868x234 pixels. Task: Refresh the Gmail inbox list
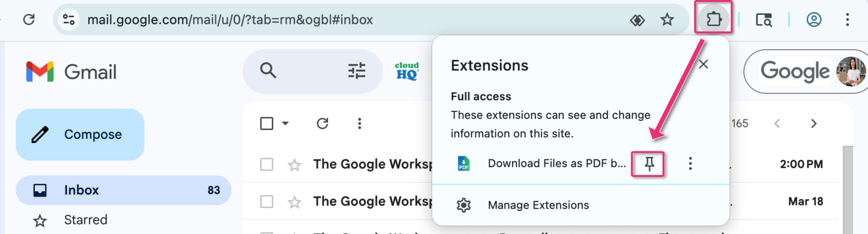tap(322, 123)
